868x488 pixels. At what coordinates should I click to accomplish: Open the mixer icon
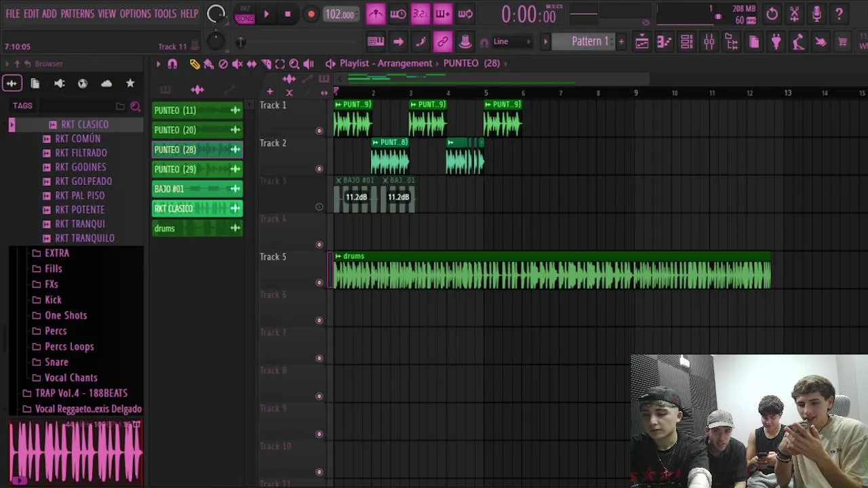pos(709,43)
